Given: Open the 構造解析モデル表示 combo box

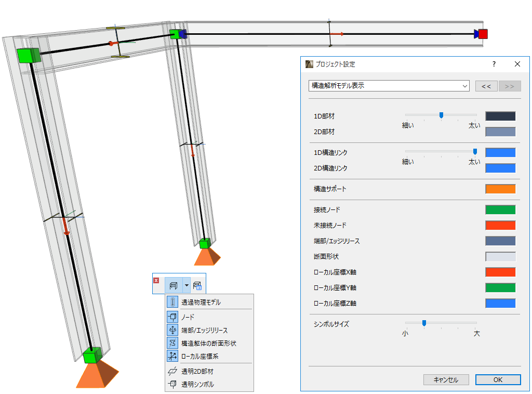Looking at the screenshot, I should 389,86.
